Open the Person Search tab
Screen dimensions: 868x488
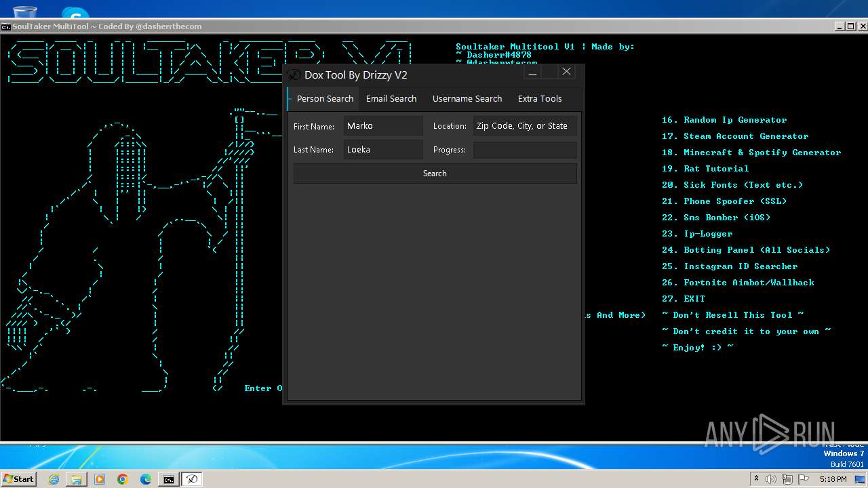324,98
